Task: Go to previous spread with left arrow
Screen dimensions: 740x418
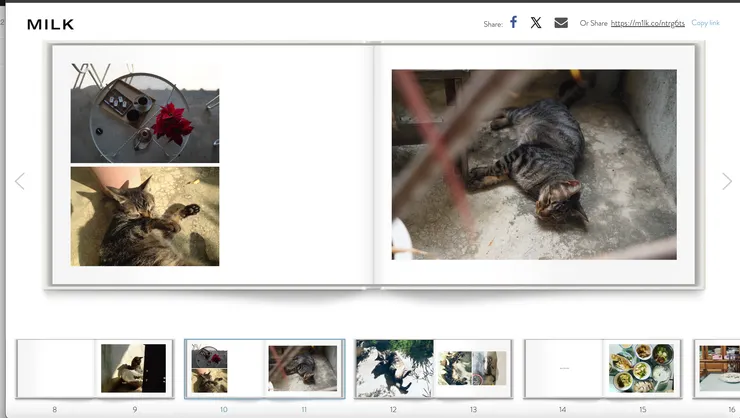Action: (x=19, y=181)
